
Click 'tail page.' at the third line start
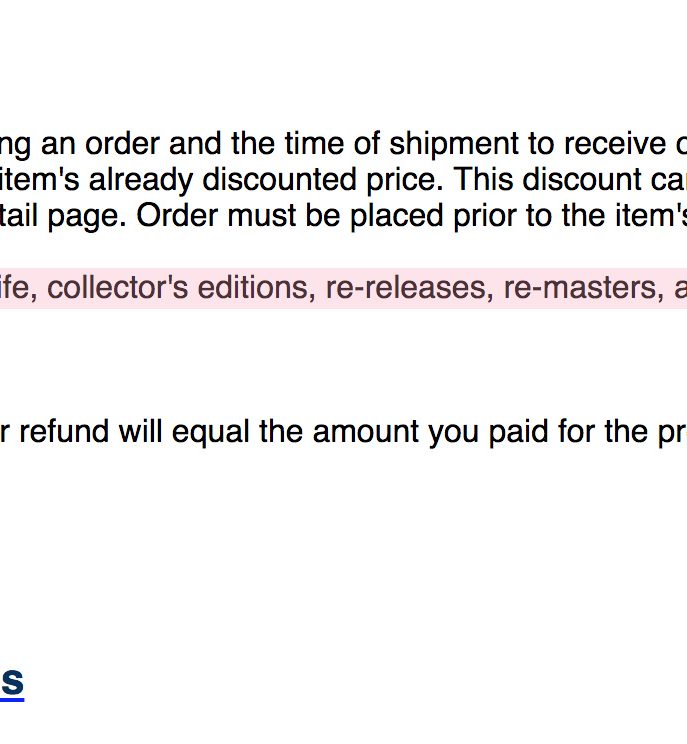63,216
